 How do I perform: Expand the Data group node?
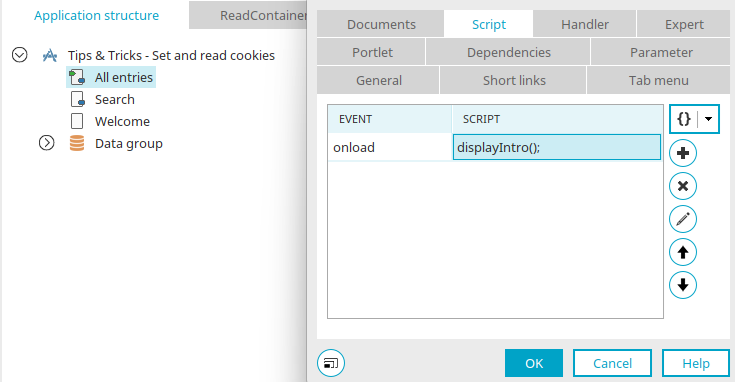pyautogui.click(x=46, y=142)
